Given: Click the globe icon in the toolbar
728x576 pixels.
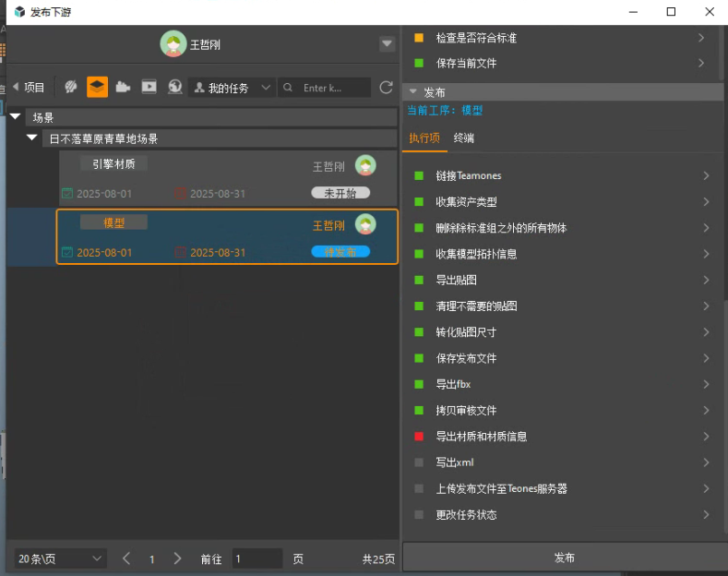Looking at the screenshot, I should 174,87.
